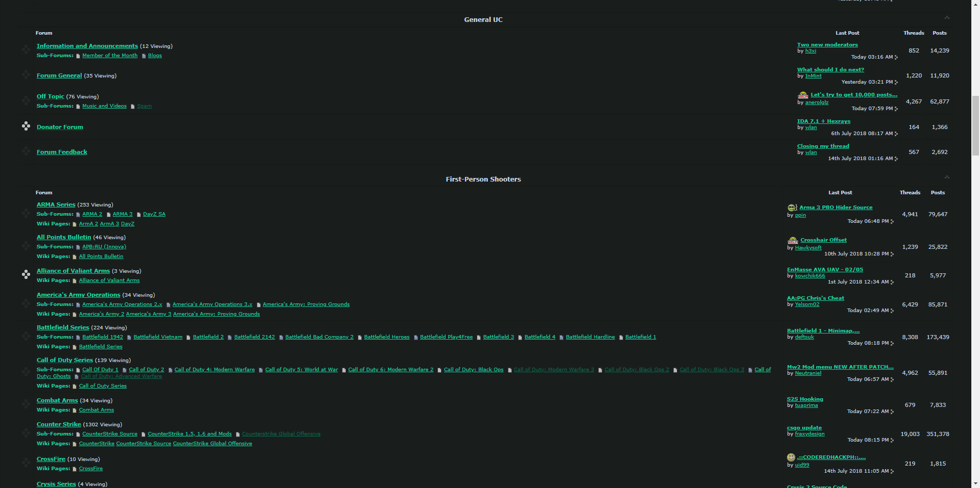The height and width of the screenshot is (488, 980).
Task: Click the Off Topic forum status icon
Action: pyautogui.click(x=26, y=100)
